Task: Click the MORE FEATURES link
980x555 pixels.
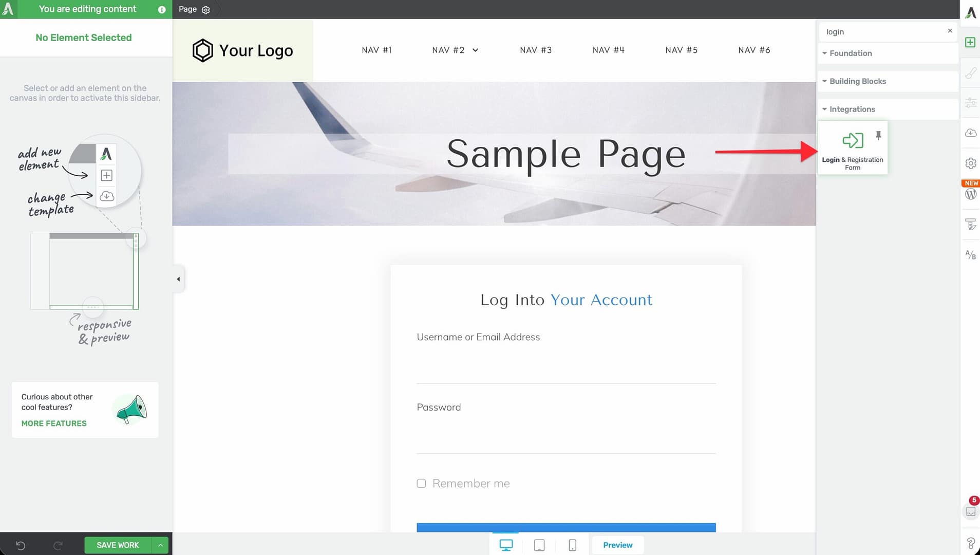Action: coord(54,423)
